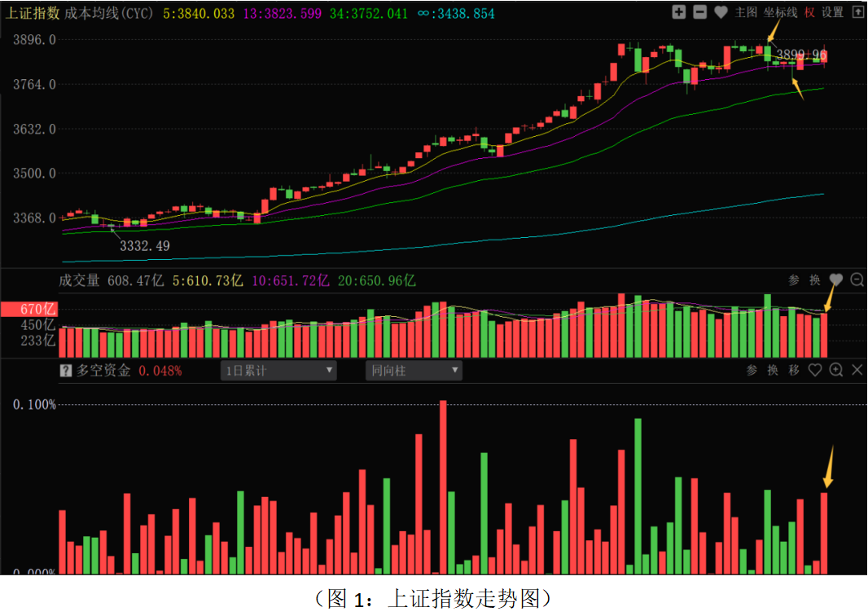Click the plus zoom-in icon on main chart

pos(679,12)
